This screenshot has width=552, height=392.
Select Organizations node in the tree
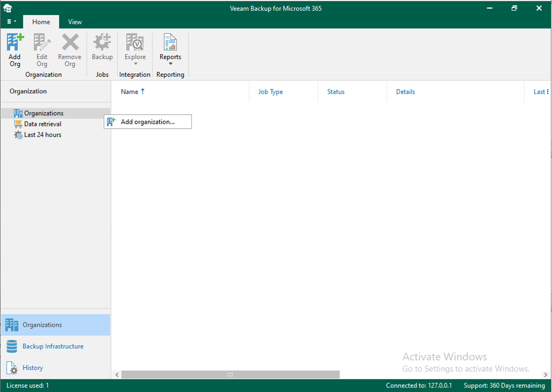56,113
